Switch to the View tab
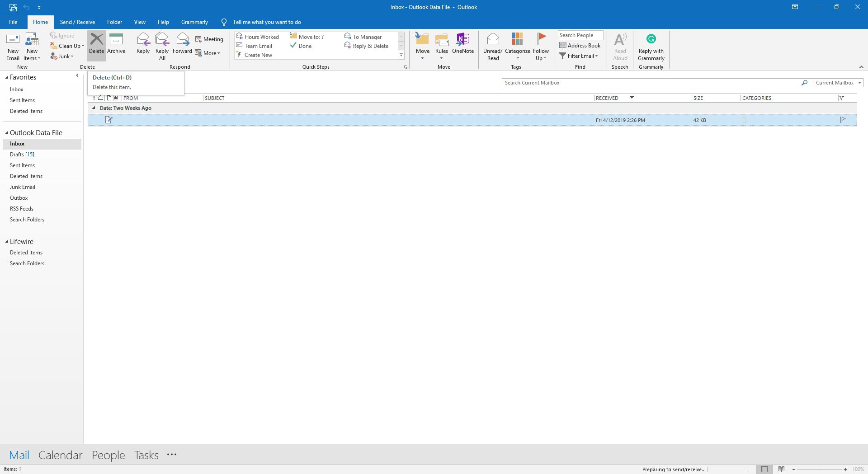Image resolution: width=868 pixels, height=474 pixels. point(140,22)
